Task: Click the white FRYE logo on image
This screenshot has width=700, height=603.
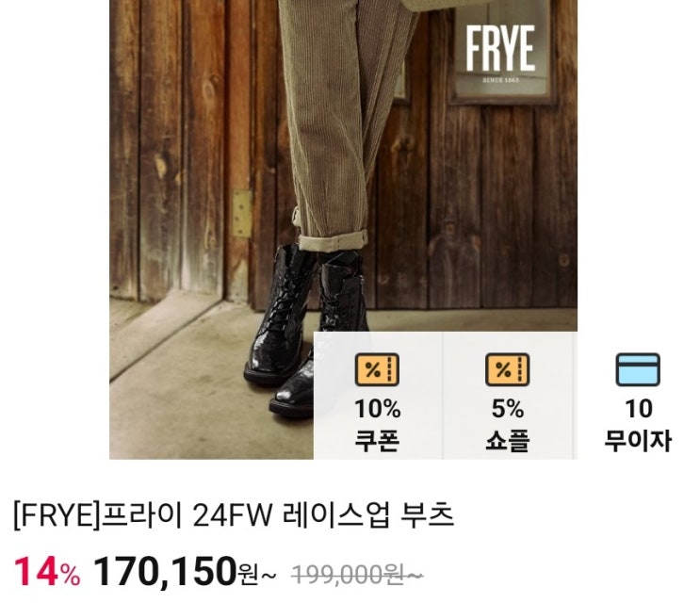Action: [500, 48]
